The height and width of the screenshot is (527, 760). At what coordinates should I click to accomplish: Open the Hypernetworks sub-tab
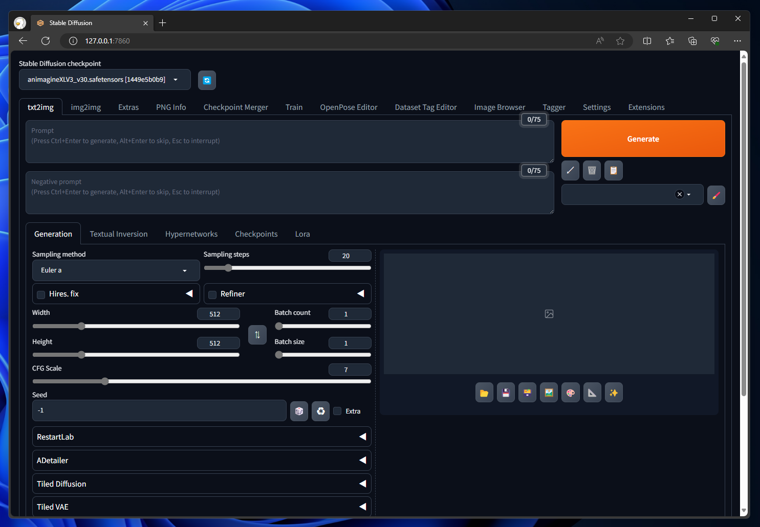[191, 234]
